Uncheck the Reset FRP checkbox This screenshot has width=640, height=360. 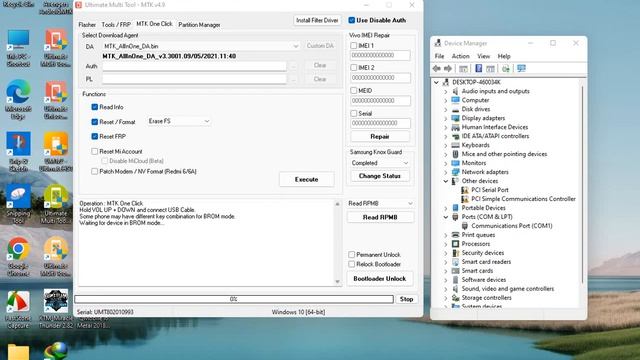(x=95, y=136)
